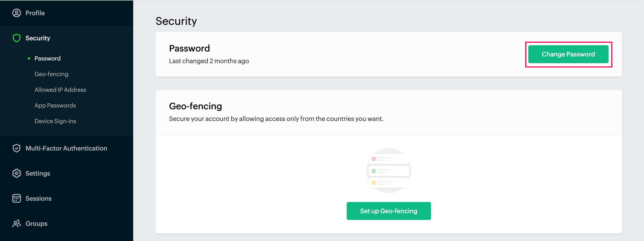
Task: Navigate to App Passwords
Action: pyautogui.click(x=55, y=105)
